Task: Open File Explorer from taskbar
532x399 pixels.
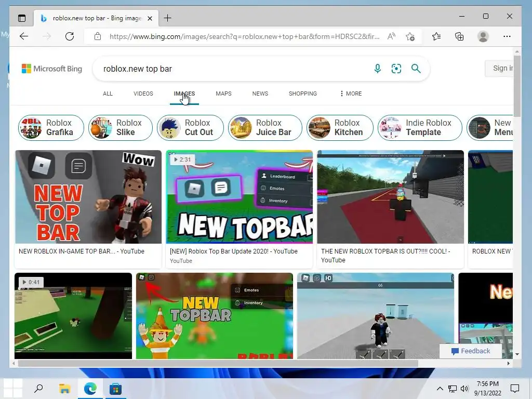Action: tap(64, 389)
